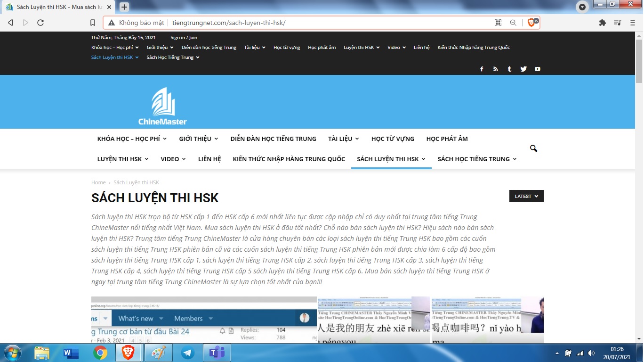Expand SÁCH LUYỆN THI HSK main menu

coord(391,159)
